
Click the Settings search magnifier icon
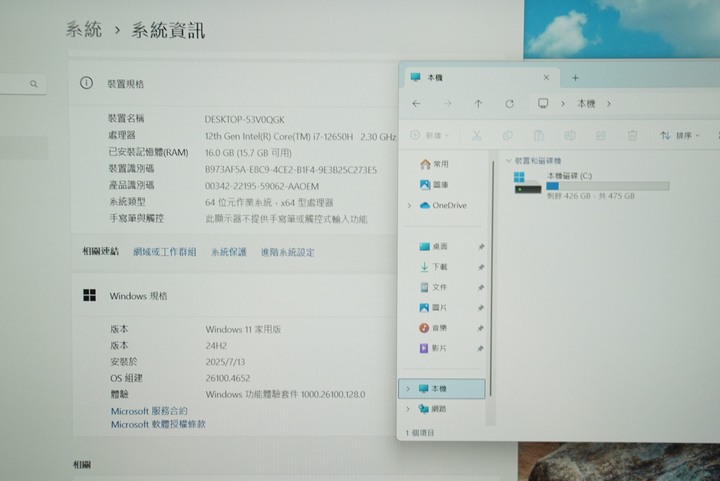pyautogui.click(x=34, y=84)
